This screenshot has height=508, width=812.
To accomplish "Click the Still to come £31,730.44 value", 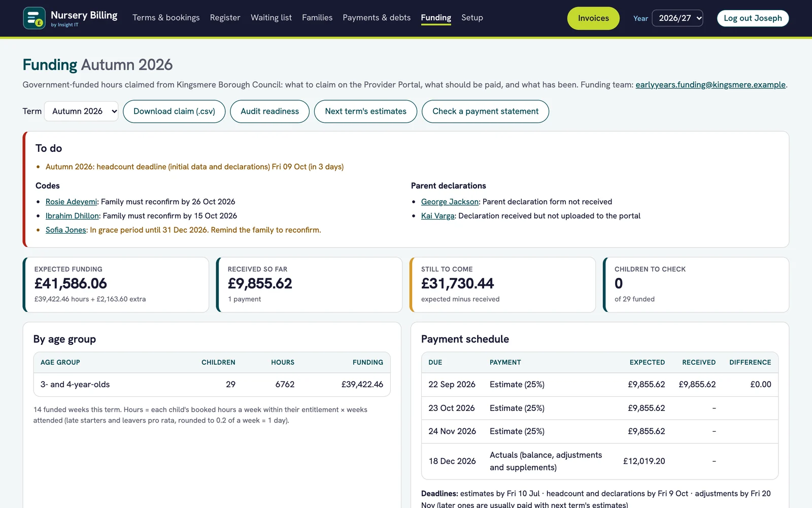I will tap(457, 283).
